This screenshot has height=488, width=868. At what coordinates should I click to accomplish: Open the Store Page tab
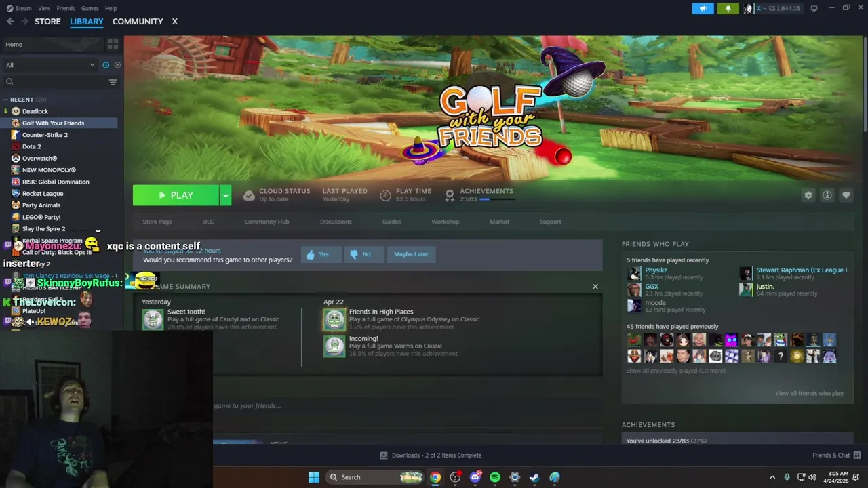click(157, 222)
